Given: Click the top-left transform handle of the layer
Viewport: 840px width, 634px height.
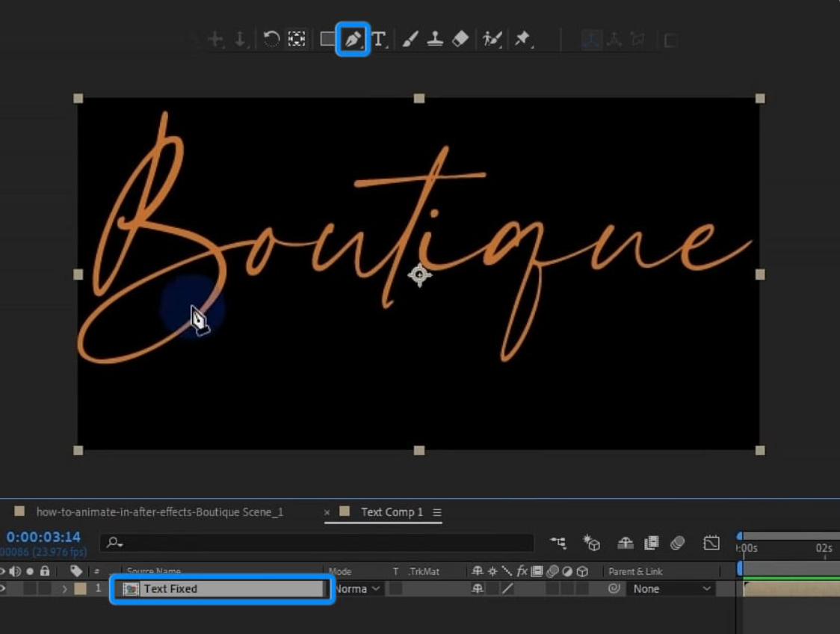Looking at the screenshot, I should pyautogui.click(x=78, y=98).
